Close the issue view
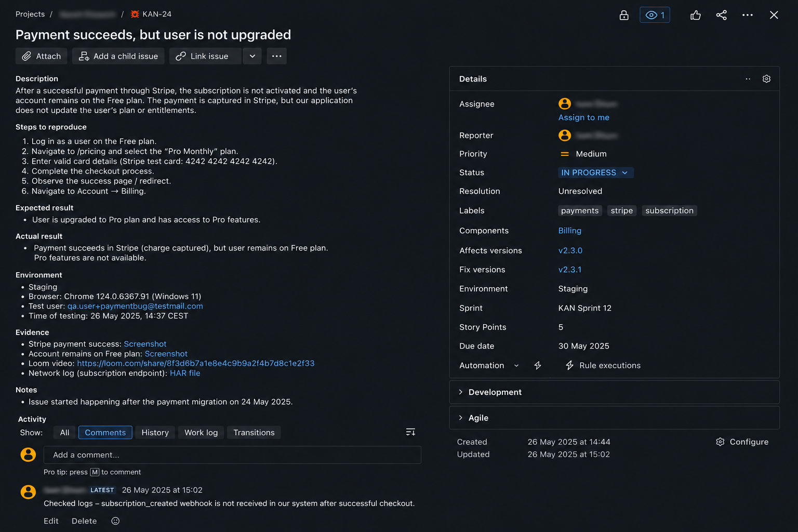This screenshot has width=798, height=532. 774,15
